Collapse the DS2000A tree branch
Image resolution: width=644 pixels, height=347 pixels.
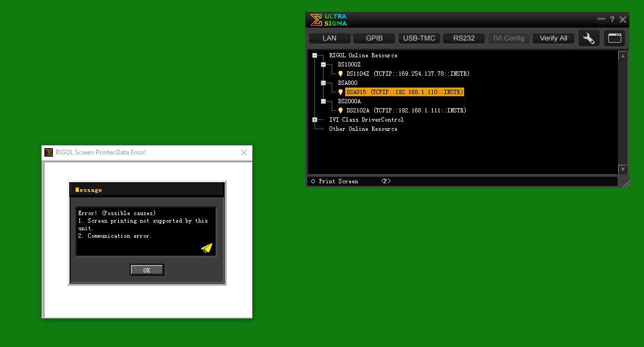(x=323, y=102)
